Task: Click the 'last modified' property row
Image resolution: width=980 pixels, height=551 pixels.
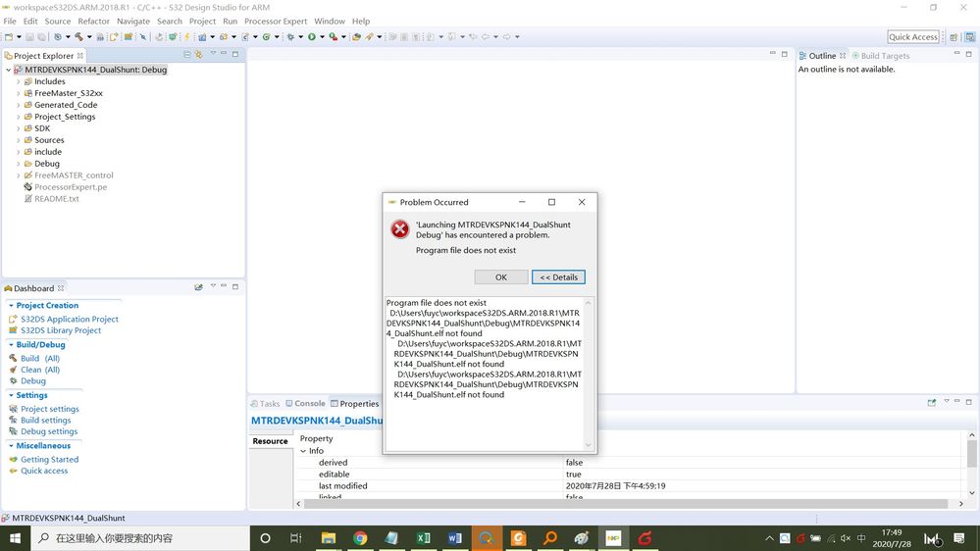Action: tap(631, 486)
